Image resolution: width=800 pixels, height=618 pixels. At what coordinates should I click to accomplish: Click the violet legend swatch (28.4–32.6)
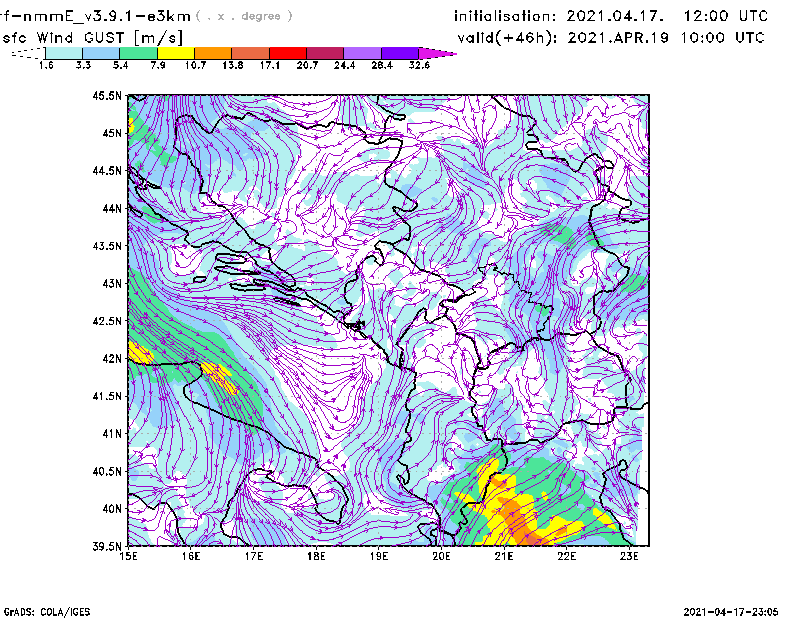tap(400, 53)
